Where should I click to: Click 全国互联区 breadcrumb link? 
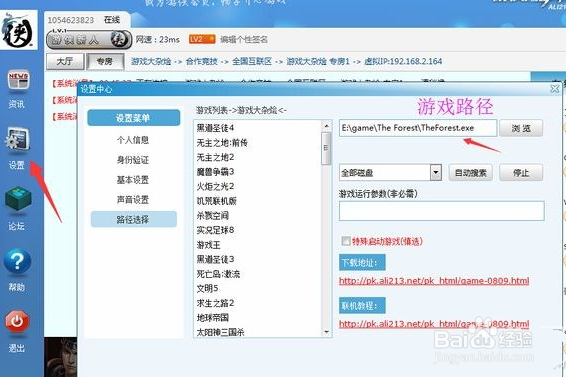click(x=252, y=61)
